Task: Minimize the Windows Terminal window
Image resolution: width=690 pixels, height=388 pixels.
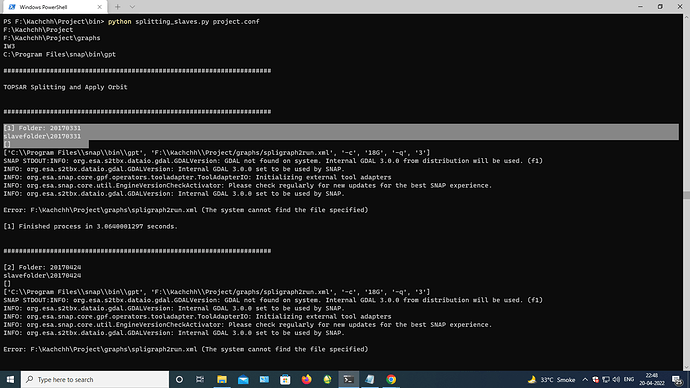Action: tap(640, 7)
